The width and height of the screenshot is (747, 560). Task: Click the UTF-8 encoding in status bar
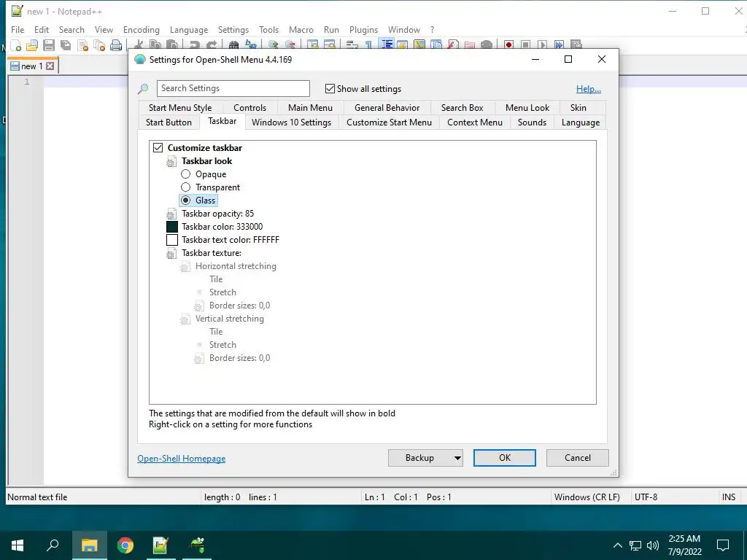click(646, 497)
